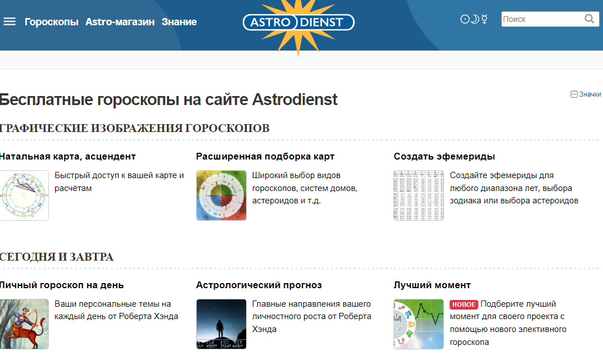Viewport: 603px width, 364px height.
Task: Click section title 'ГРАФИЧЕСКИЕ ИЗОБРАЖЕНИЯ ГОРОСКОПОВ'
Action: coord(135,128)
